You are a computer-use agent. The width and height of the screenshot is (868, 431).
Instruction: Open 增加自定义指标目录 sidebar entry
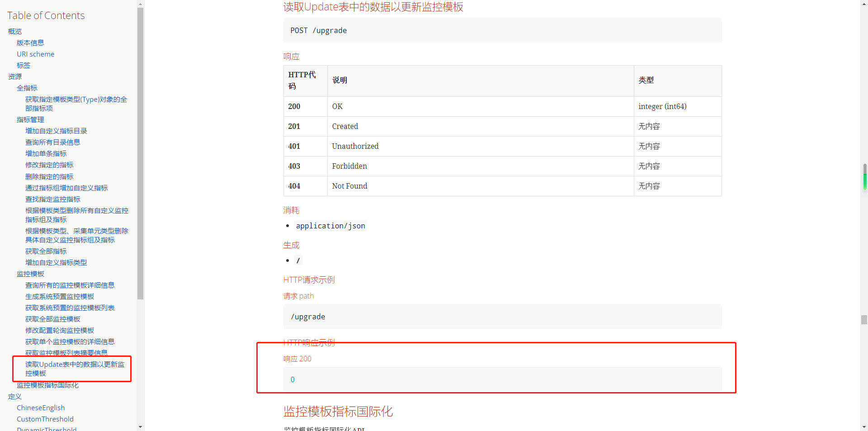coord(56,131)
